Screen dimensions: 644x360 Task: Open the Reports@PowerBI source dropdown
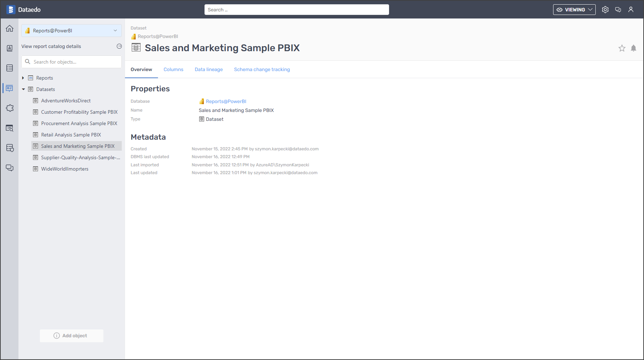point(71,31)
